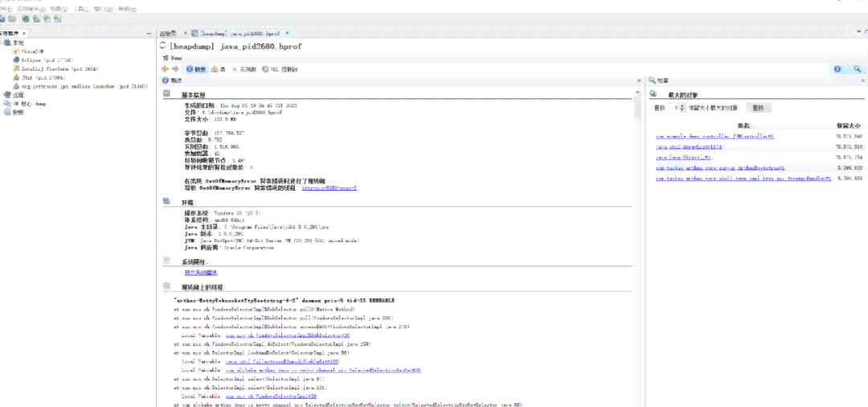Click the IntelliJ Platform icon in tree
The image size is (868, 407).
[16, 68]
